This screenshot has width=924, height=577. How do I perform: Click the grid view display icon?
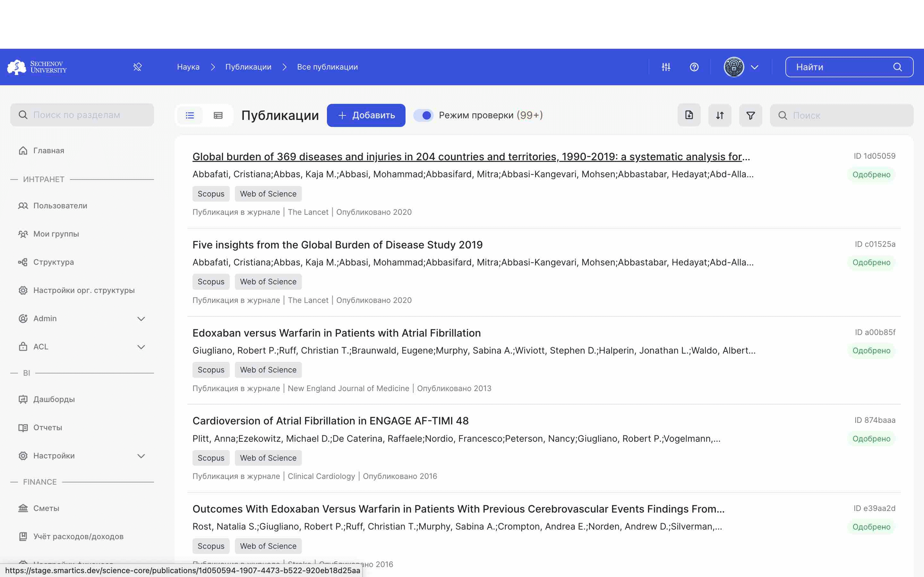pyautogui.click(x=218, y=115)
